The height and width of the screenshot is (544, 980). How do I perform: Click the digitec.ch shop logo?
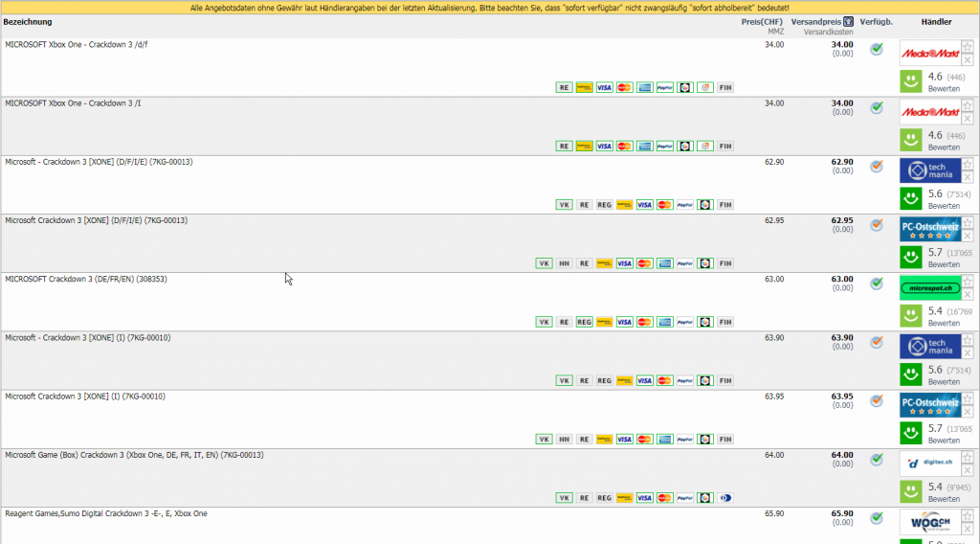pos(930,464)
